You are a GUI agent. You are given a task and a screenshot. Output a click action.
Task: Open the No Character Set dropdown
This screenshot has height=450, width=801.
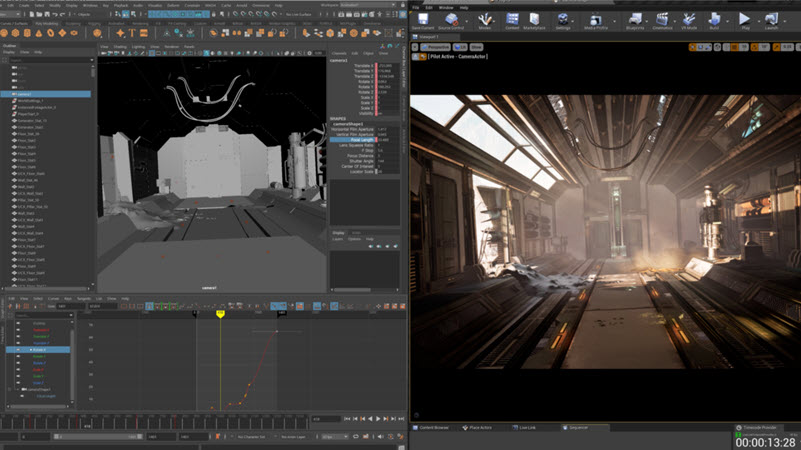point(250,437)
